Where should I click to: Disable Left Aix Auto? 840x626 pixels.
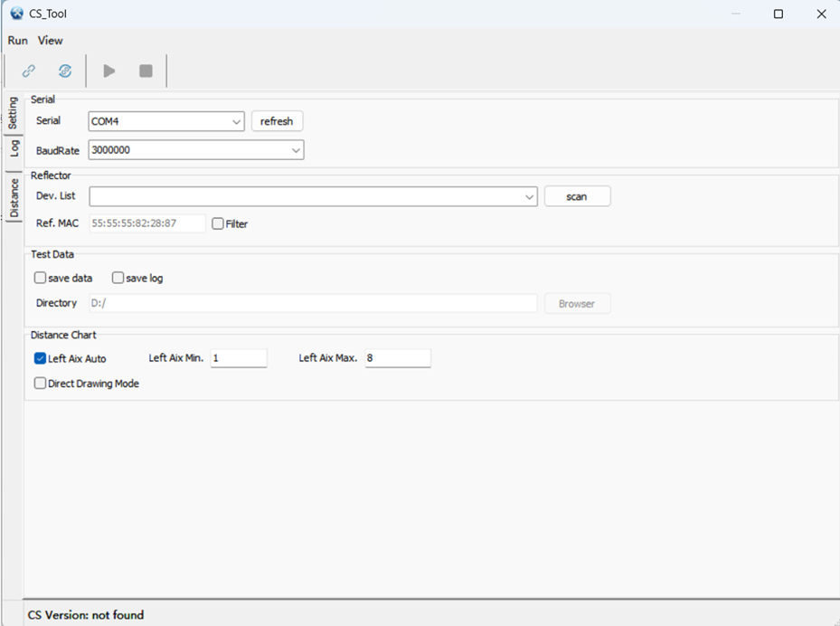pos(40,358)
